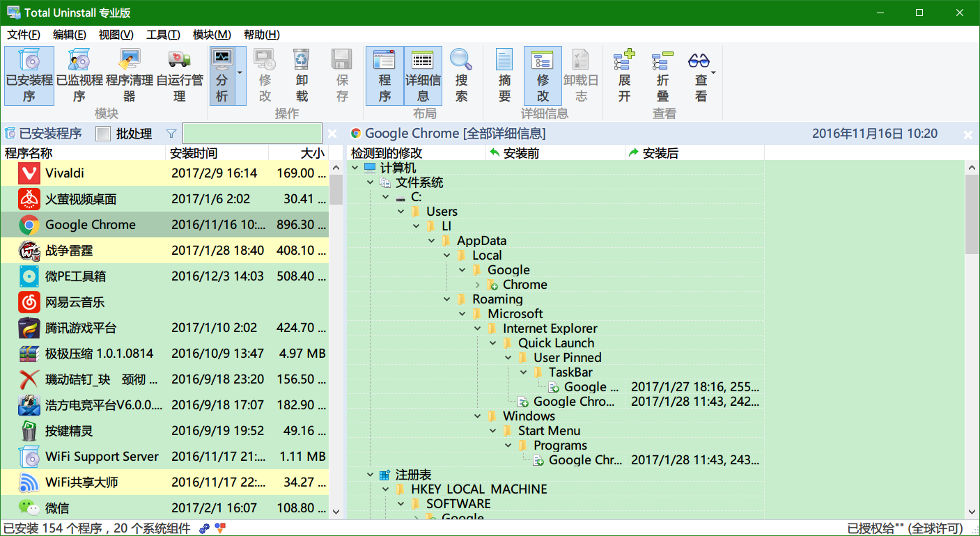Sort by 安装时间 column header

point(217,153)
